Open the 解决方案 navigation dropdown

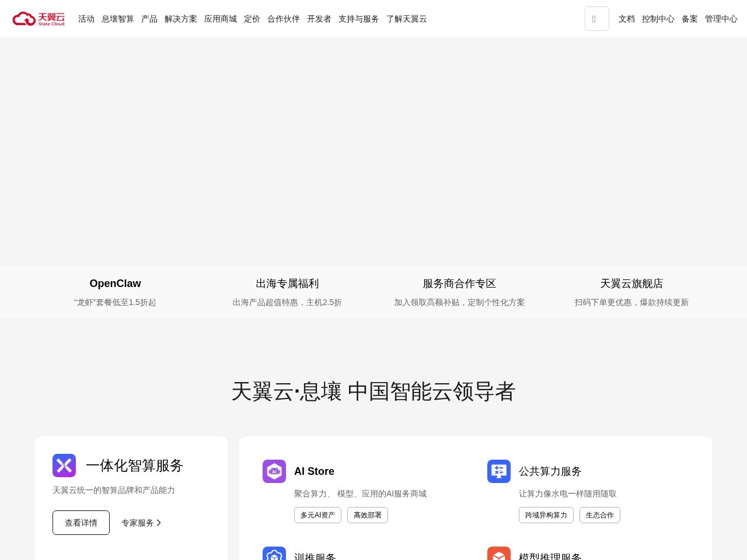pos(181,19)
